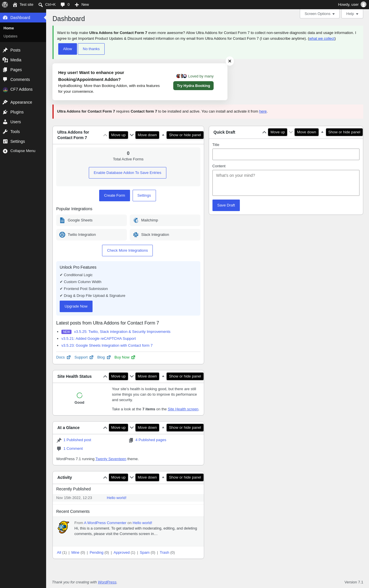This screenshot has width=369, height=588.
Task: Open the WordPress logo menu
Action: tap(5, 5)
